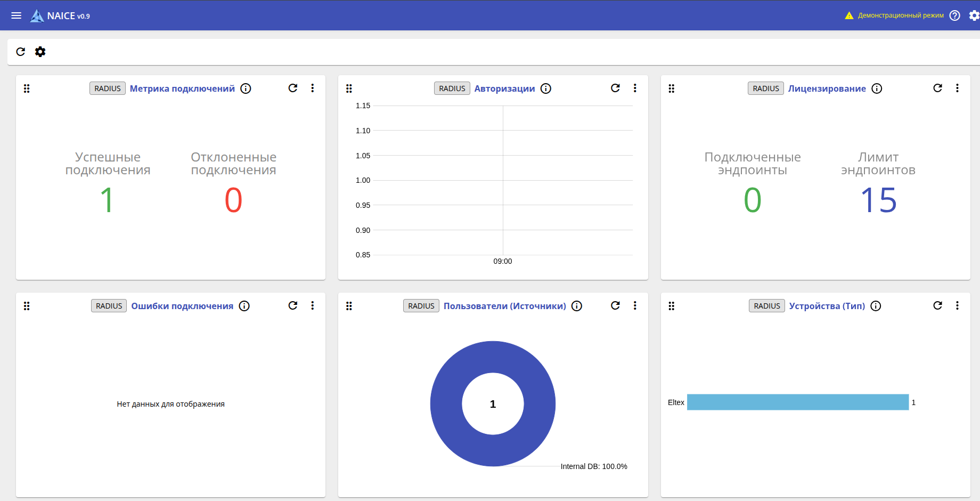Refresh the whole dashboard from toolbar

[x=21, y=52]
